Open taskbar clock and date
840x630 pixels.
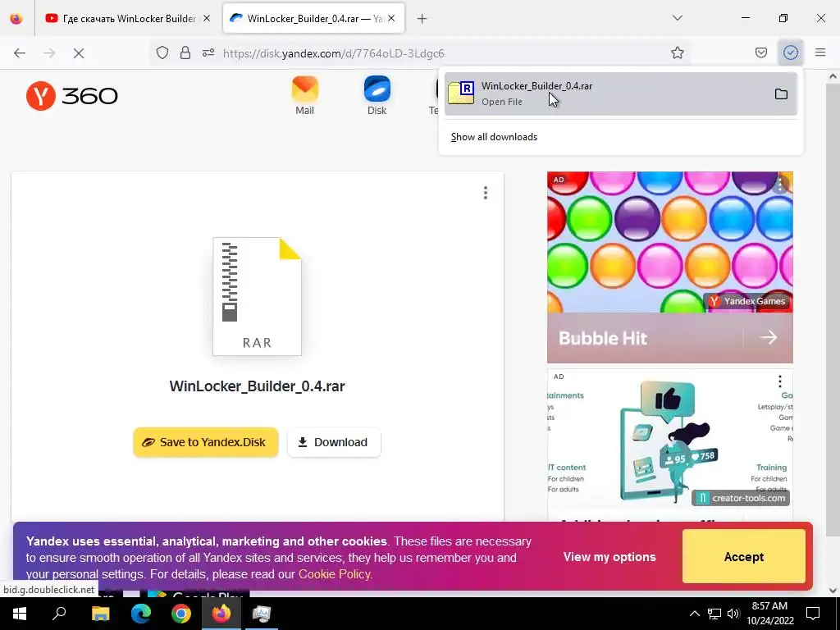click(x=769, y=614)
